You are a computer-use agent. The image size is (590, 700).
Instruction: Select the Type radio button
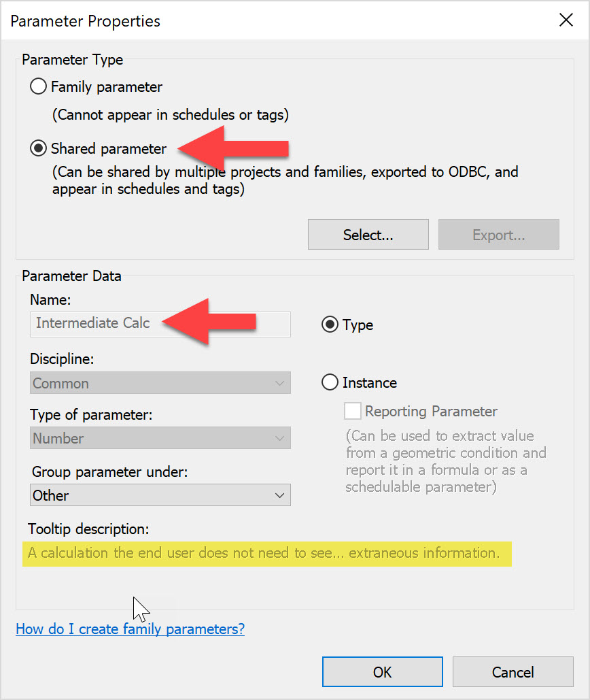(x=330, y=324)
